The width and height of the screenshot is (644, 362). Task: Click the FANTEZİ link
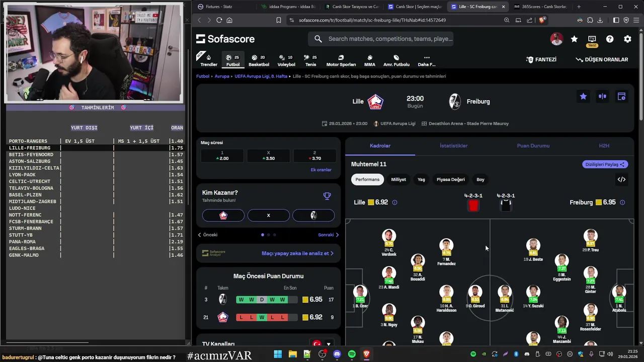[541, 59]
